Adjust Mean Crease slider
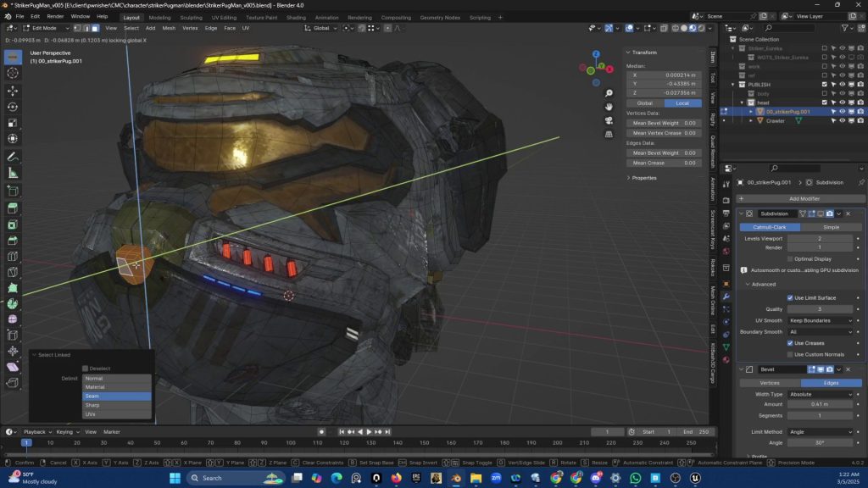This screenshot has height=488, width=868. pos(664,164)
